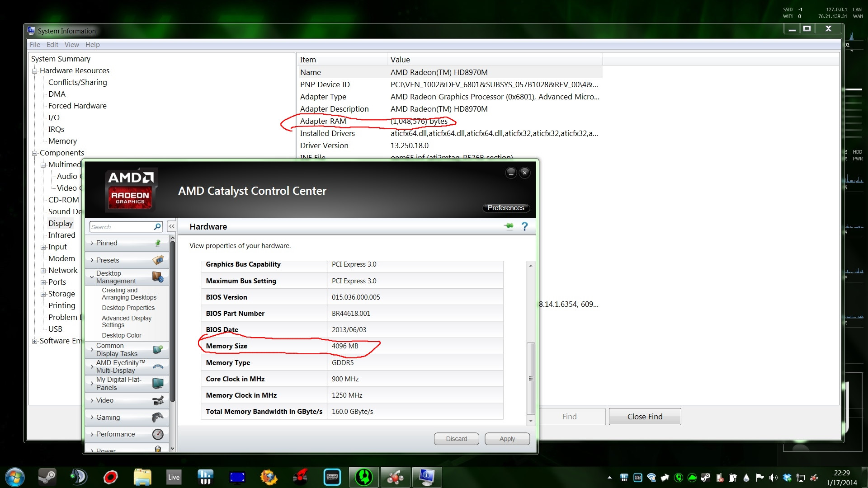This screenshot has height=488, width=868.
Task: Collapse the Catalyst sidebar panel
Action: [172, 226]
